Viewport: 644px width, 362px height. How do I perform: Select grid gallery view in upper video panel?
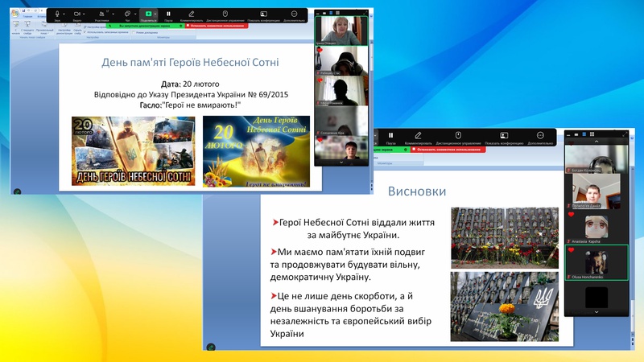337,13
